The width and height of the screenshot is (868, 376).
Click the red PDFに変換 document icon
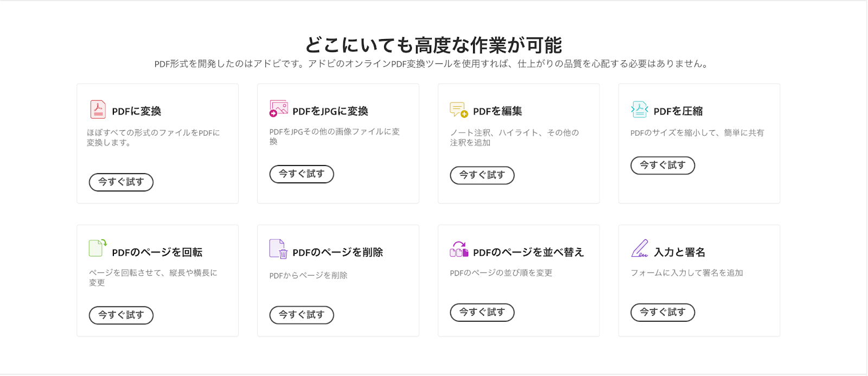(98, 109)
